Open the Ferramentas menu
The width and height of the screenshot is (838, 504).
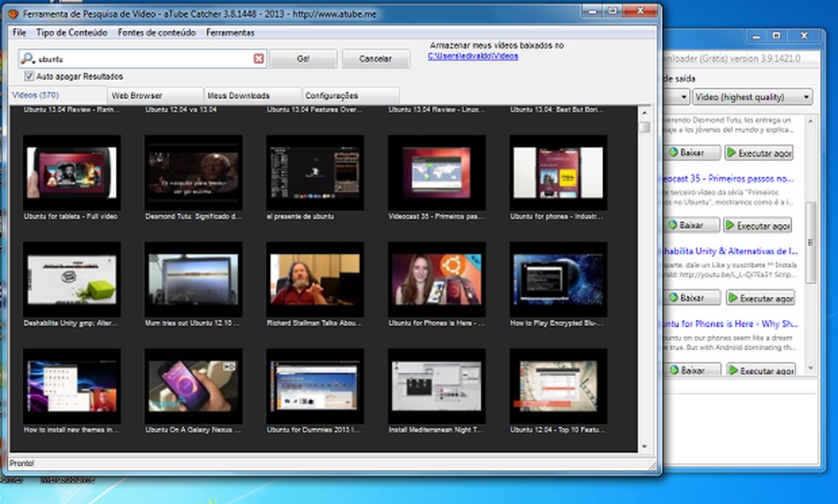[230, 31]
